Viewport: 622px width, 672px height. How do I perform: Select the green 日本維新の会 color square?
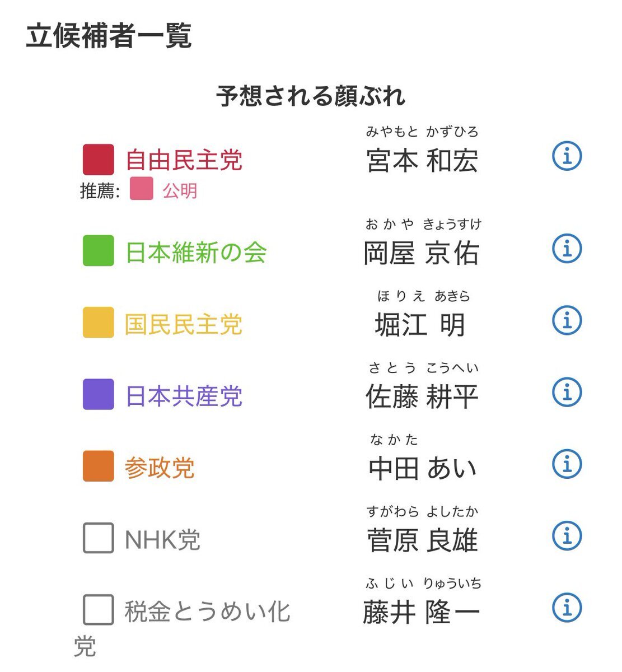[x=99, y=250]
